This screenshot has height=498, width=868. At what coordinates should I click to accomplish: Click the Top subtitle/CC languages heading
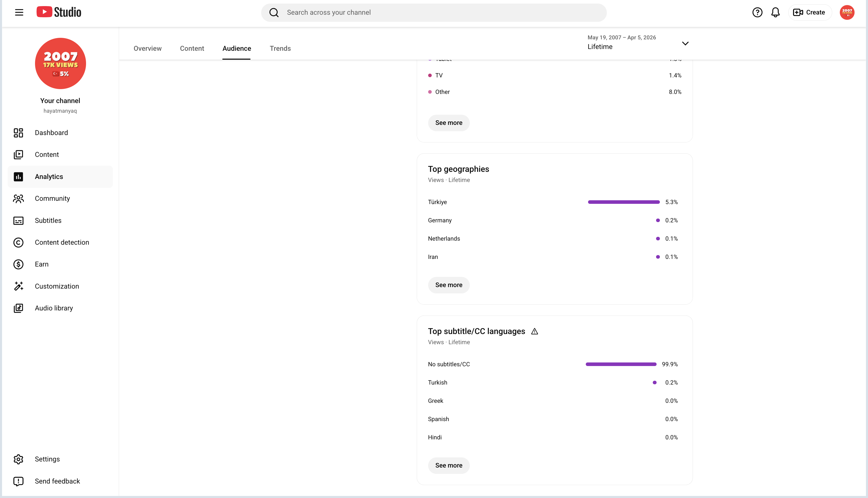[476, 331]
